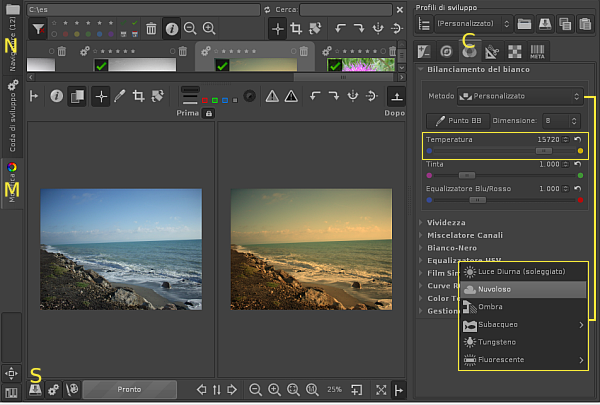Click the Tinta slider handle
This screenshot has height=405, width=600.
[465, 174]
